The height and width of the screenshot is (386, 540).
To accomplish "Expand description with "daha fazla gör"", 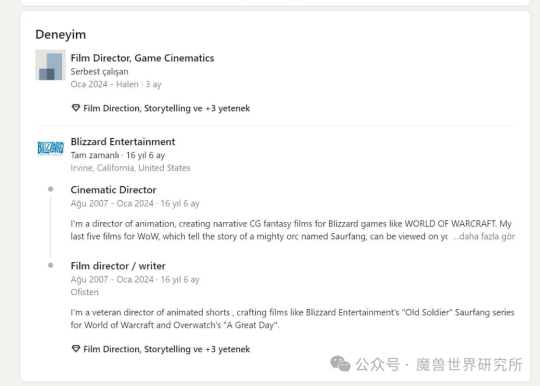I will pyautogui.click(x=484, y=237).
